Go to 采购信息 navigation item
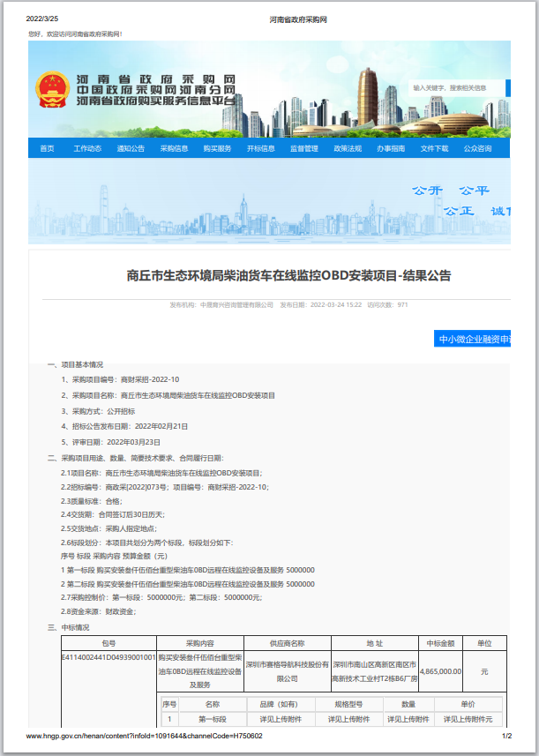The width and height of the screenshot is (539, 756). pyautogui.click(x=174, y=148)
